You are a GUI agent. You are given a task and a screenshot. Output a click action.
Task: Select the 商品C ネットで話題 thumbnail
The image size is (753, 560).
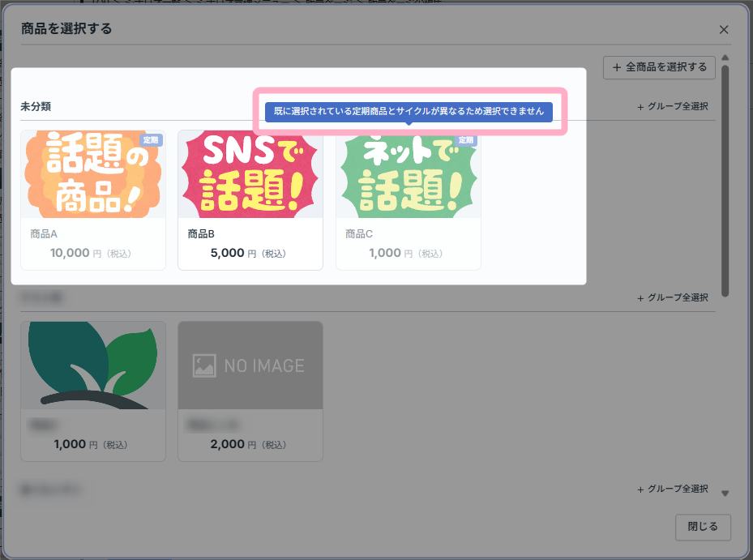point(409,174)
